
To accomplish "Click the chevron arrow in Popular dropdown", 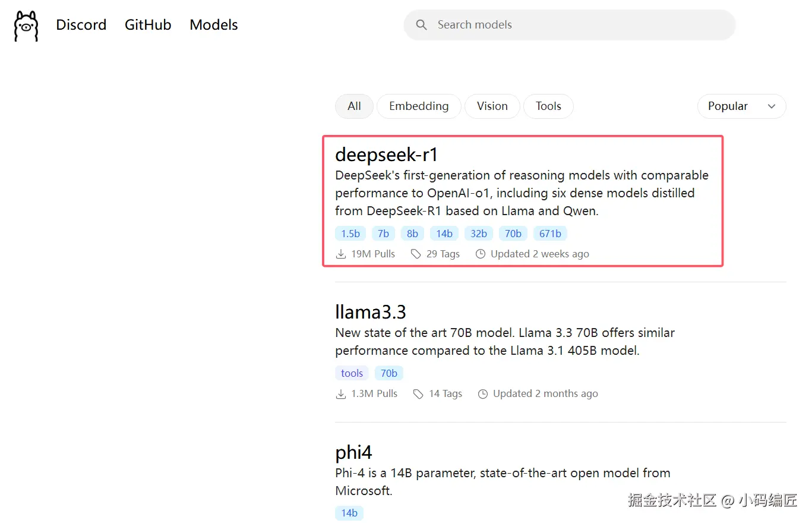I will (772, 106).
